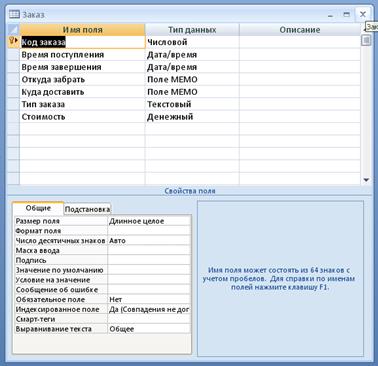The width and height of the screenshot is (378, 366).
Task: Click the Выравнивание текста value Общее
Action: pos(149,329)
